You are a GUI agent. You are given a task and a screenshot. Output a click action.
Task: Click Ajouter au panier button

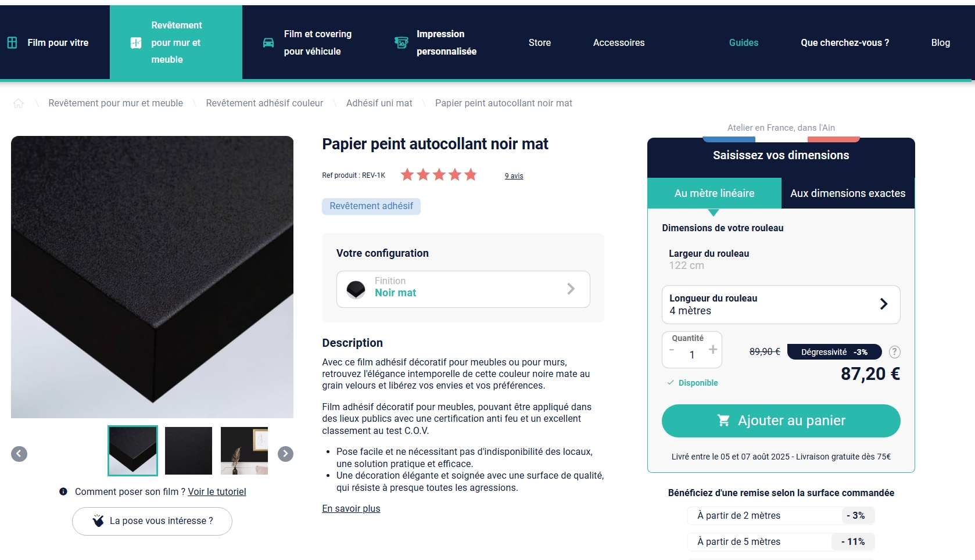[781, 421]
